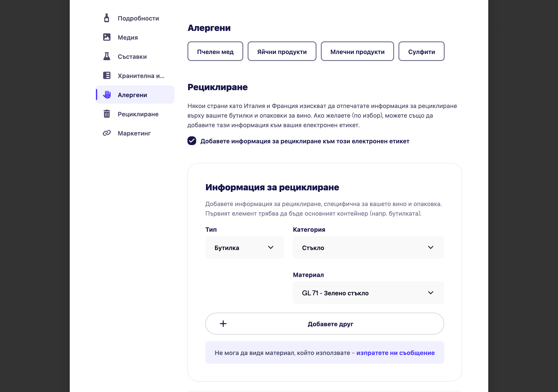This screenshot has height=392, width=558.
Task: Expand the Категория dropdown showing Стъкло
Action: (368, 247)
